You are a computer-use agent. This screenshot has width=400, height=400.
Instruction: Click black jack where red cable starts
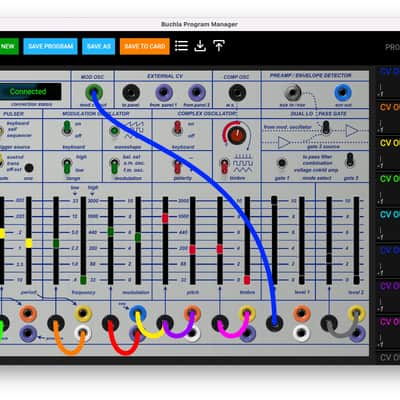point(110,323)
